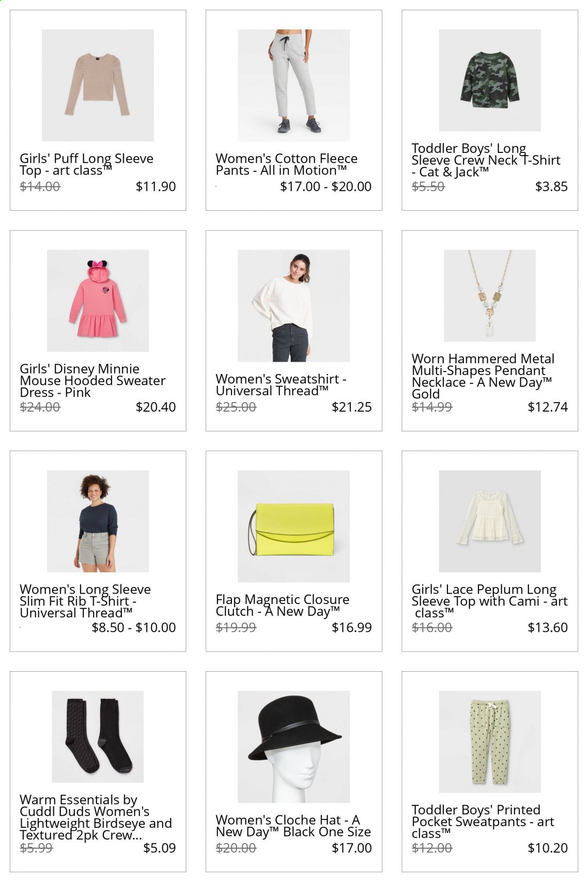The image size is (588, 882).
Task: View the Toddler Boys' Printed Sweatpants photo
Action: [490, 742]
